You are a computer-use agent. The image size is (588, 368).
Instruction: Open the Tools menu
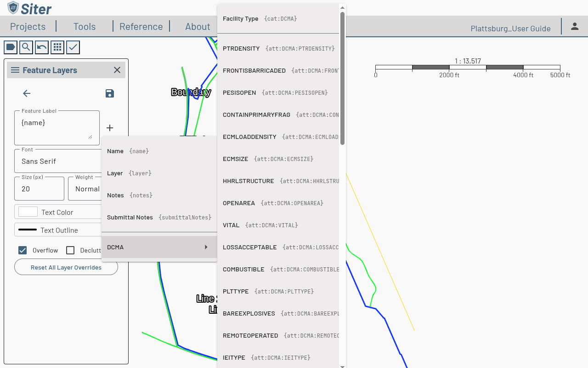click(x=85, y=26)
